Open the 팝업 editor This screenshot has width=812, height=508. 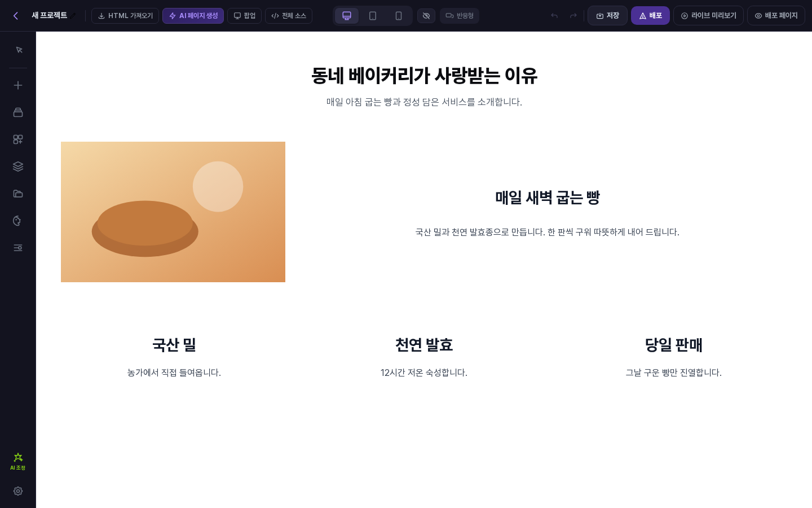coord(244,16)
